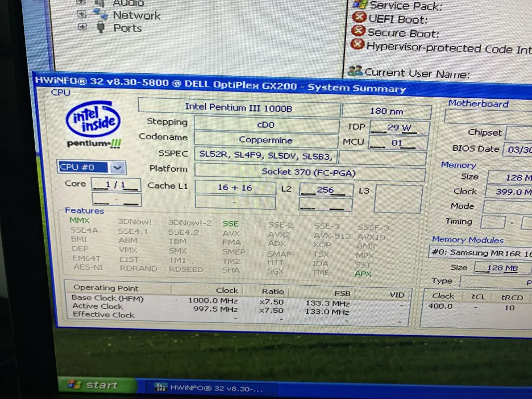The image size is (532, 399).
Task: Select the "Effective Clock" row label
Action: pyautogui.click(x=104, y=315)
